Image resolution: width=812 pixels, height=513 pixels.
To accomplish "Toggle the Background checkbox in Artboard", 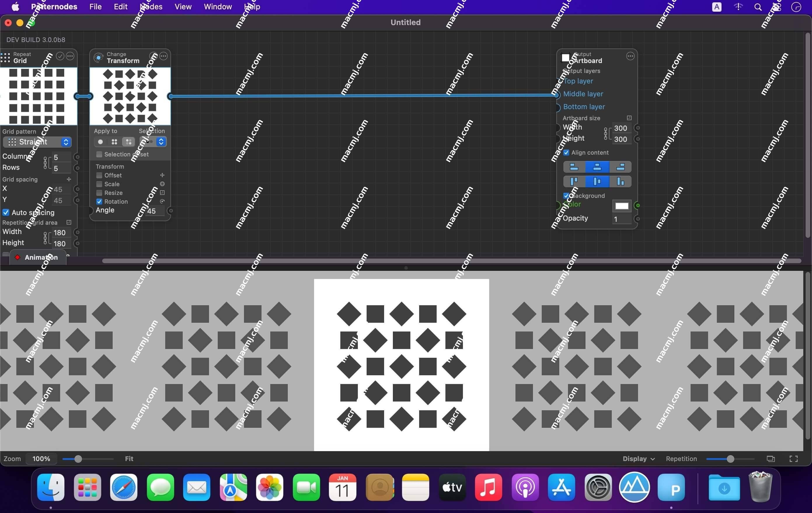I will (565, 195).
